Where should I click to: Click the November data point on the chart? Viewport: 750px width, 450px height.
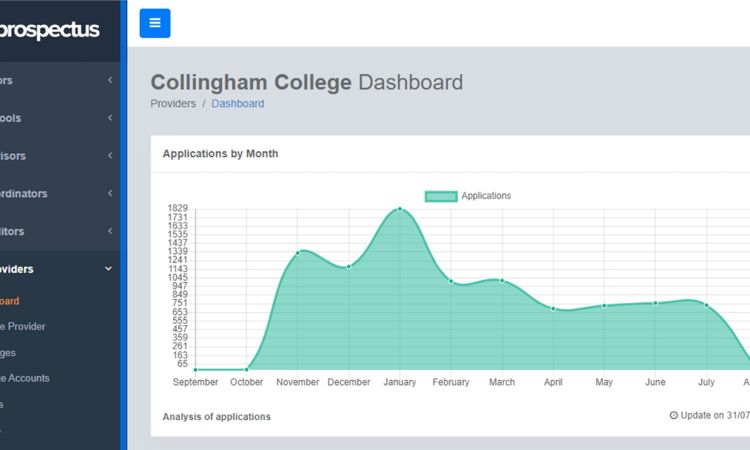[298, 253]
